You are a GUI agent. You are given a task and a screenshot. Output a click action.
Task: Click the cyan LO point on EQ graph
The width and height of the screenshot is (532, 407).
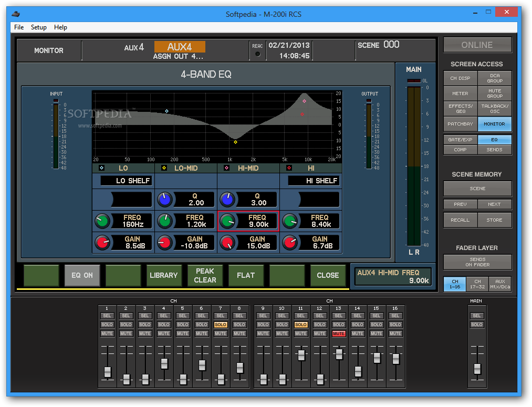166,111
